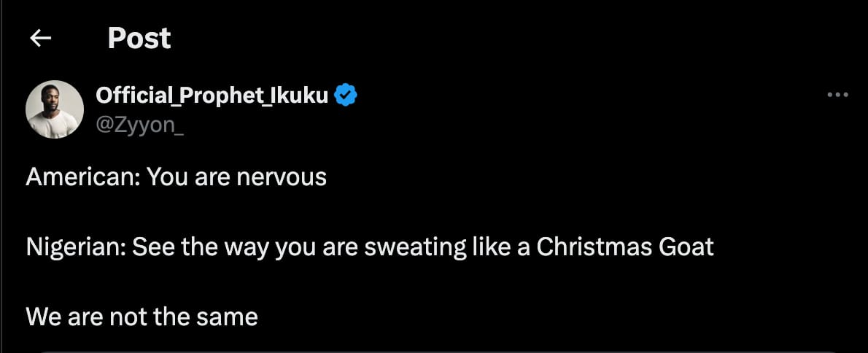Open the @Zyyon_ handle link
The height and width of the screenshot is (353, 868).
[x=140, y=124]
